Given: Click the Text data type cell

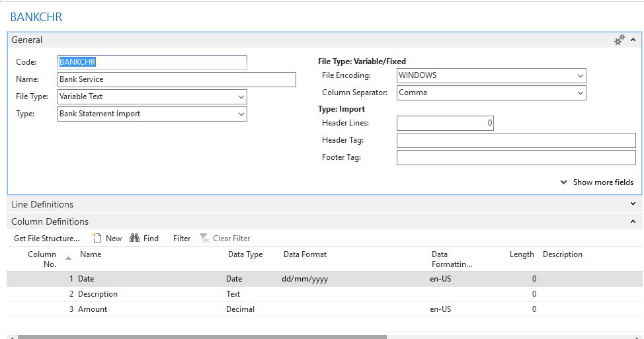Looking at the screenshot, I should 233,294.
